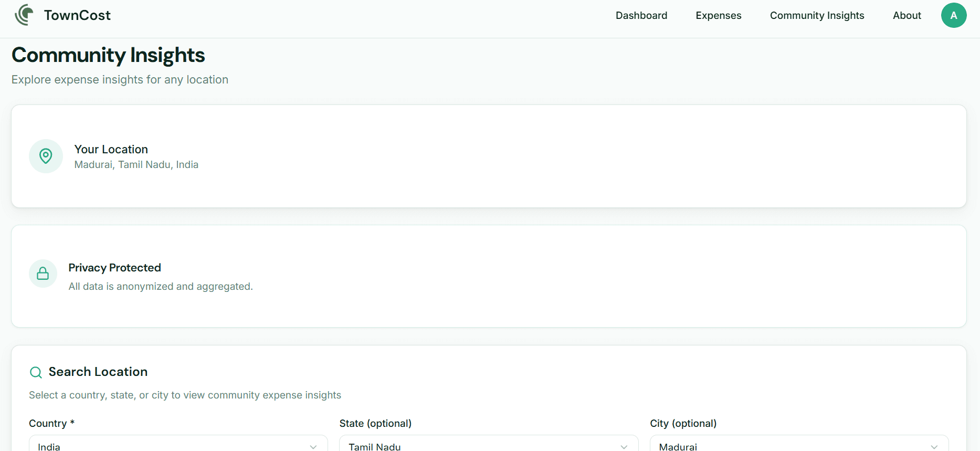Screen dimensions: 980x451
Task: Click the "Madurai, Tamil Nadu, India" text
Action: coord(136,165)
